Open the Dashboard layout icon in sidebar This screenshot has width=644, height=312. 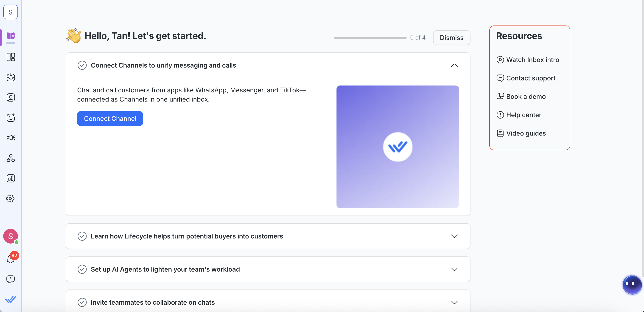pos(11,57)
